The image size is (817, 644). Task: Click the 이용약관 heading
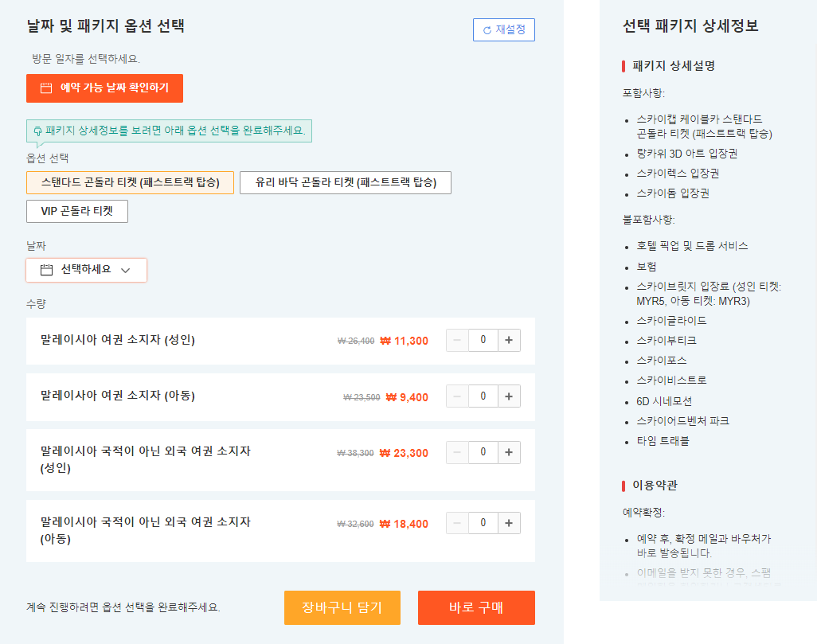[x=655, y=486]
